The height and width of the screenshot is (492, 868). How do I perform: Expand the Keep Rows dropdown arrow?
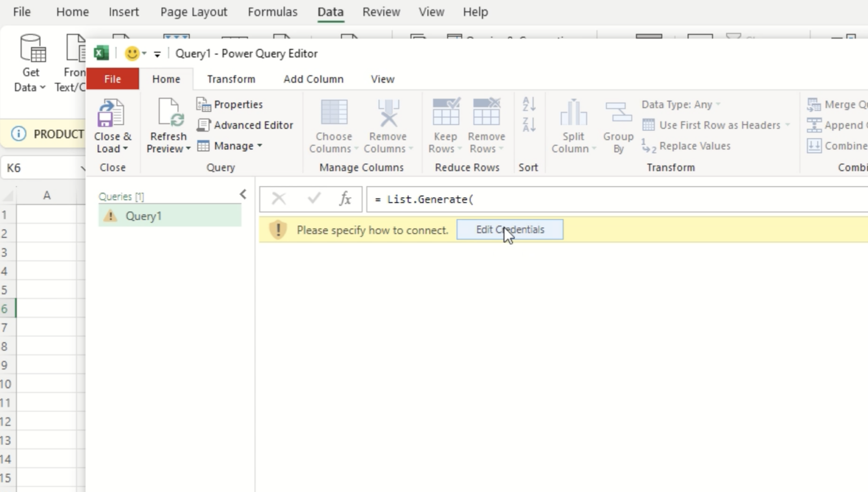click(459, 149)
